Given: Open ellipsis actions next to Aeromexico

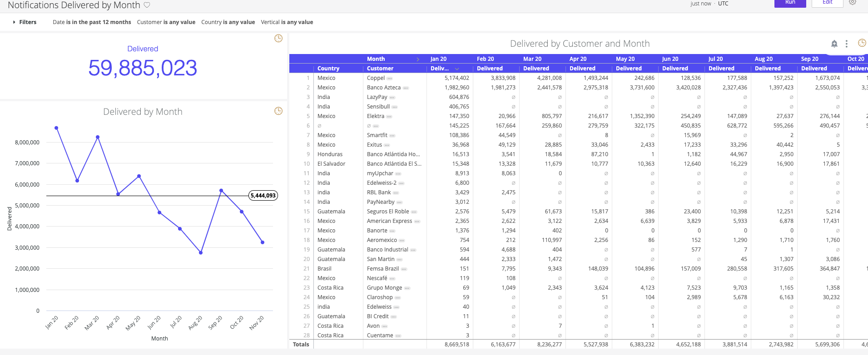Looking at the screenshot, I should pos(402,241).
